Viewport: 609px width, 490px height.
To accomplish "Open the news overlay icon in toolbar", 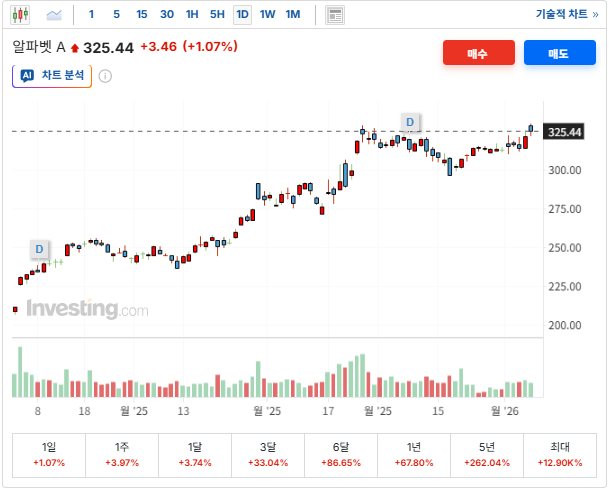I will click(335, 16).
